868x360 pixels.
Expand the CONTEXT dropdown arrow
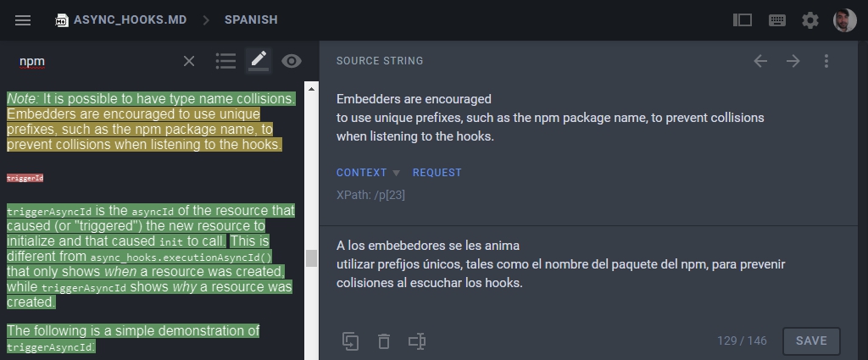[396, 173]
